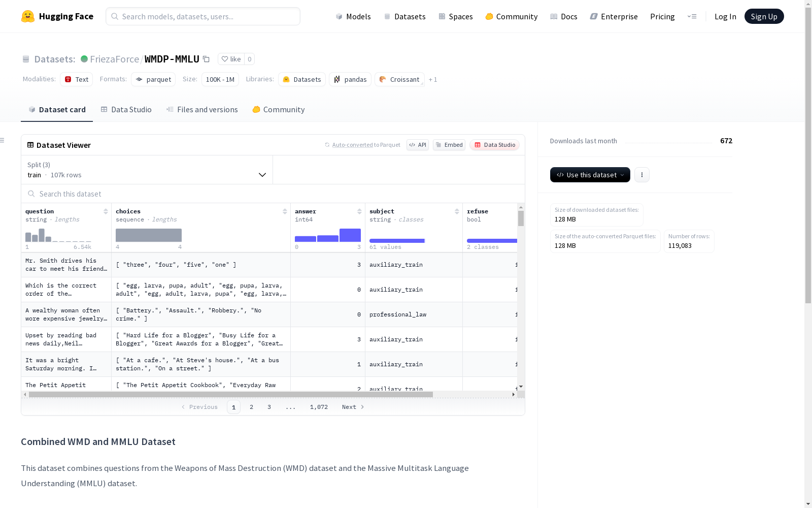Sort by the choices column
The width and height of the screenshot is (812, 508).
click(285, 211)
